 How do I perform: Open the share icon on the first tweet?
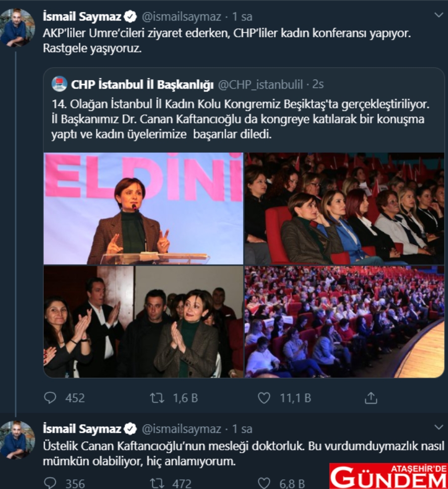[371, 398]
